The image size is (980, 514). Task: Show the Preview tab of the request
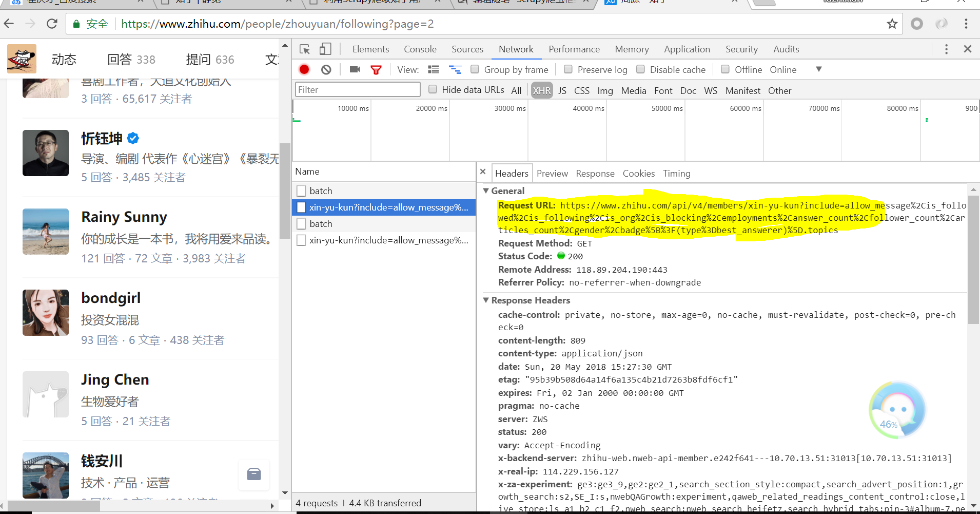pyautogui.click(x=552, y=174)
